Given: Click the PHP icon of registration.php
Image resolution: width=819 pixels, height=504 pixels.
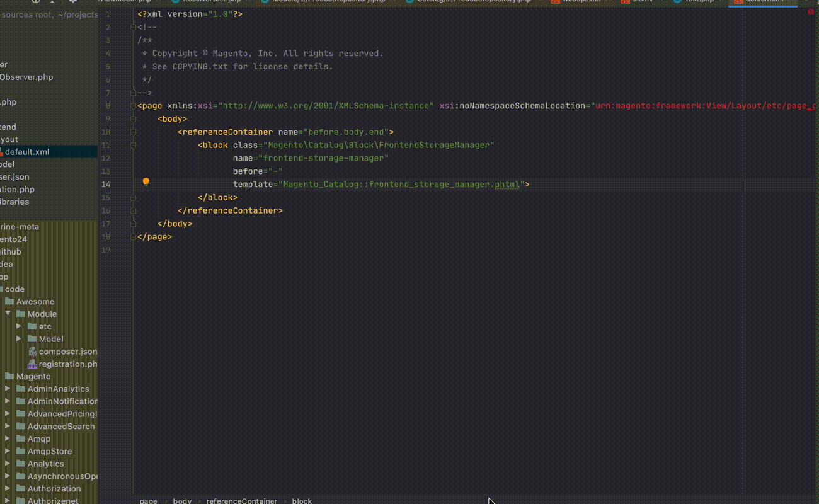Looking at the screenshot, I should coord(32,364).
